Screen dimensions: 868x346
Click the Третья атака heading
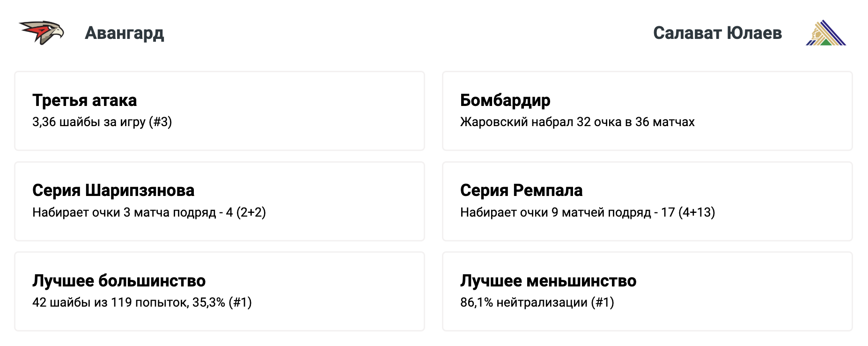pyautogui.click(x=85, y=100)
